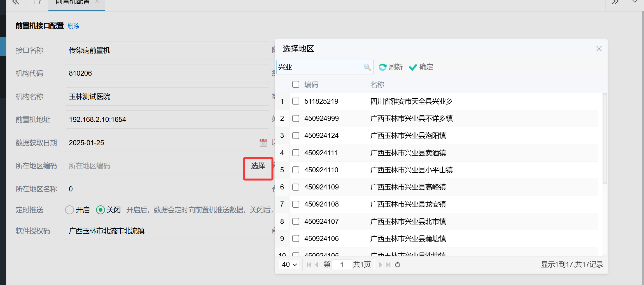Click the 选择 button for region code

tap(258, 166)
